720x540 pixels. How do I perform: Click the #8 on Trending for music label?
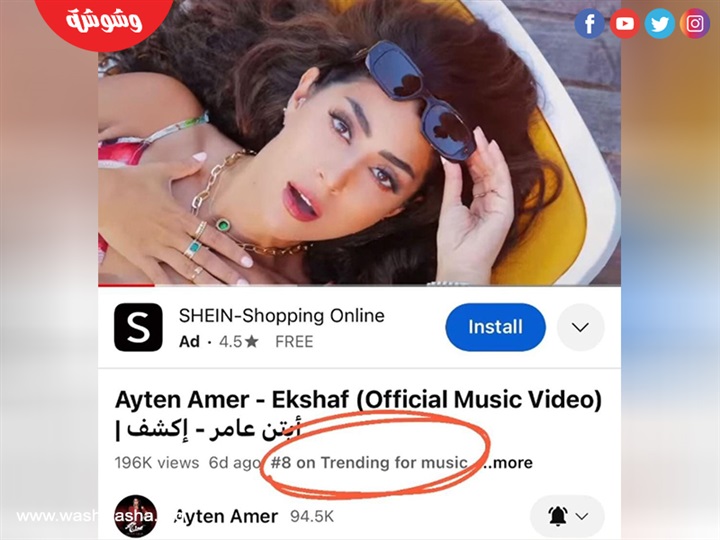[x=369, y=462]
